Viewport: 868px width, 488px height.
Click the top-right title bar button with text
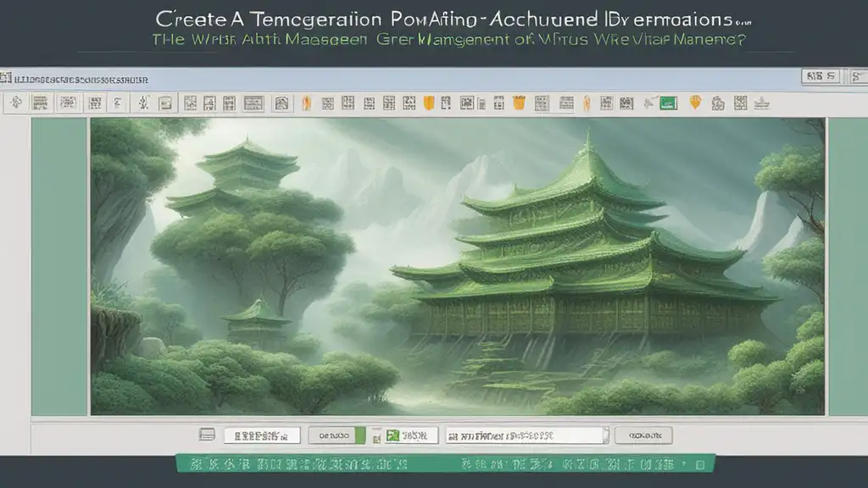821,76
